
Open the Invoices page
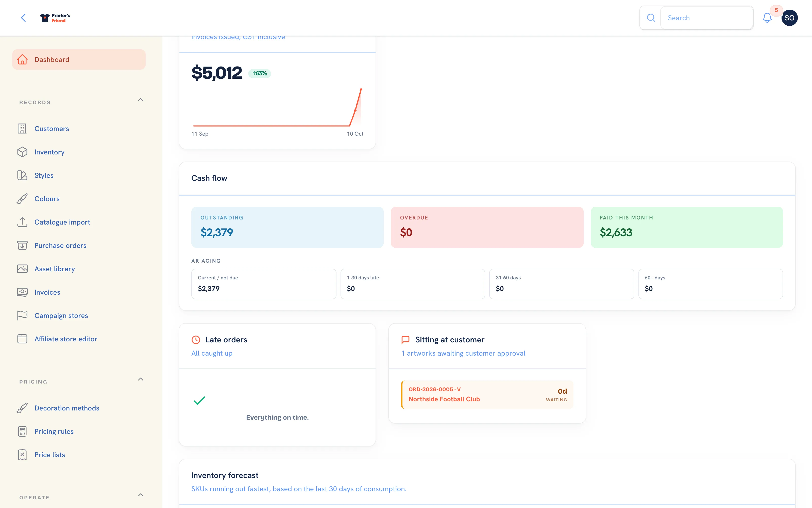click(47, 292)
